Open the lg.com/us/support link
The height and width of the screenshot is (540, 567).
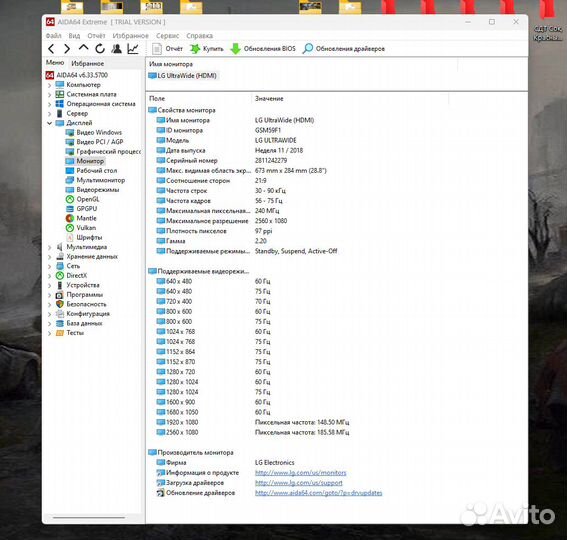298,483
